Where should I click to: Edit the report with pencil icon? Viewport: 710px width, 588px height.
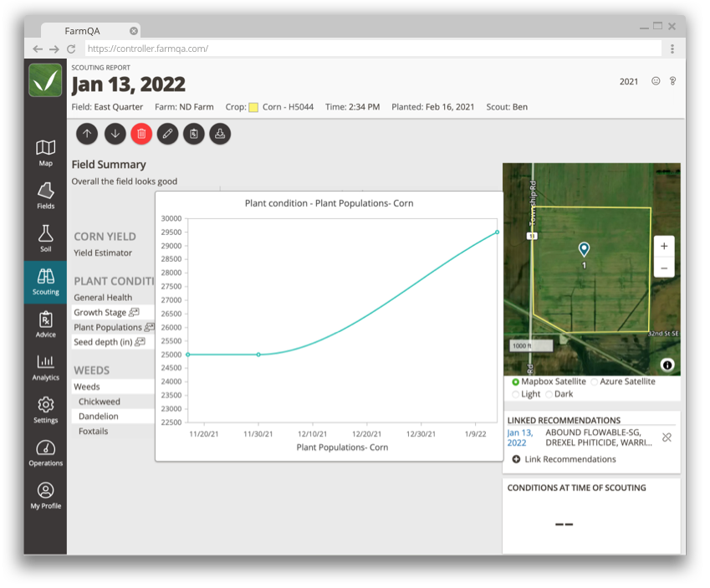coord(167,134)
